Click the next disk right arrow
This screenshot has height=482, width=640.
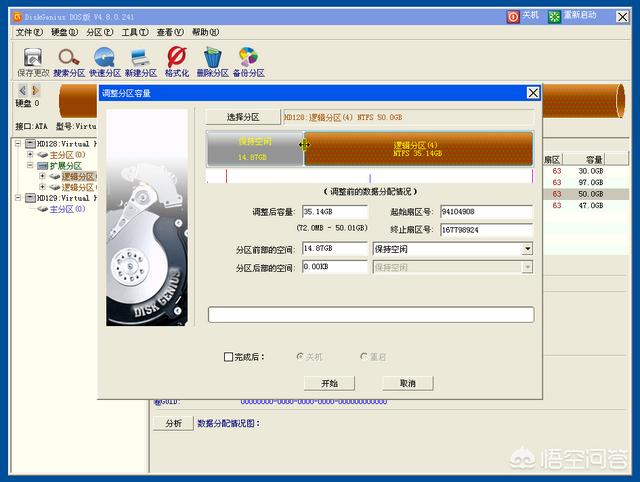click(36, 90)
